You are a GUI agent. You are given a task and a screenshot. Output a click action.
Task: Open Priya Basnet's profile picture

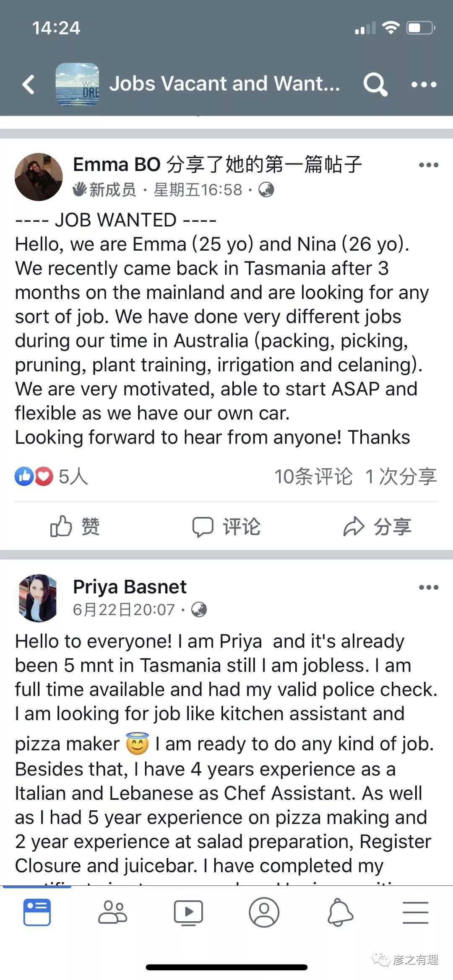point(39,598)
